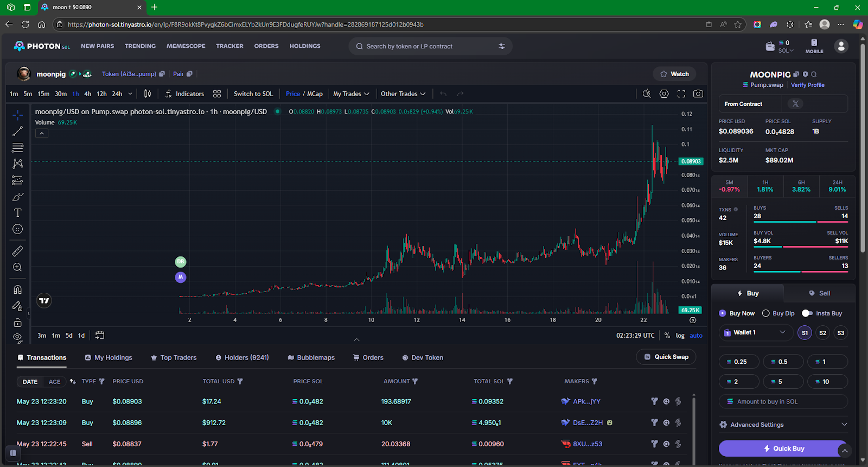The height and width of the screenshot is (467, 868).
Task: Hide all drawings with eye icon
Action: (17, 338)
